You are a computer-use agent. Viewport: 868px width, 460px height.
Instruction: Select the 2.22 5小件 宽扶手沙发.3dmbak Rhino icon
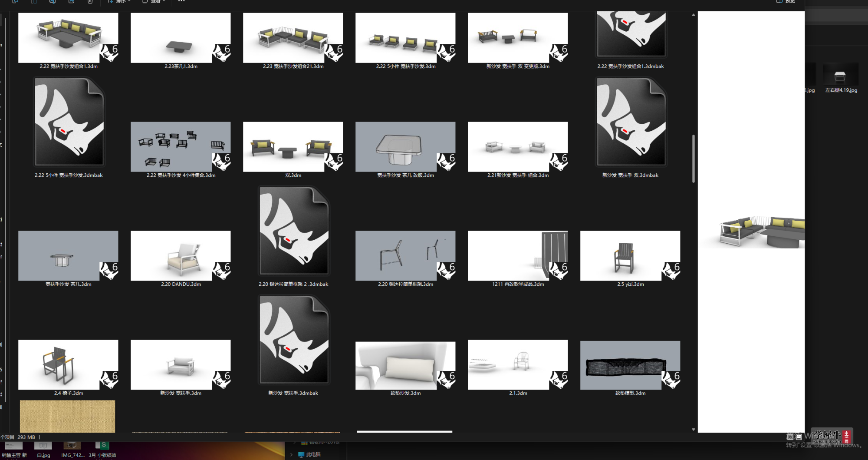[x=69, y=122]
